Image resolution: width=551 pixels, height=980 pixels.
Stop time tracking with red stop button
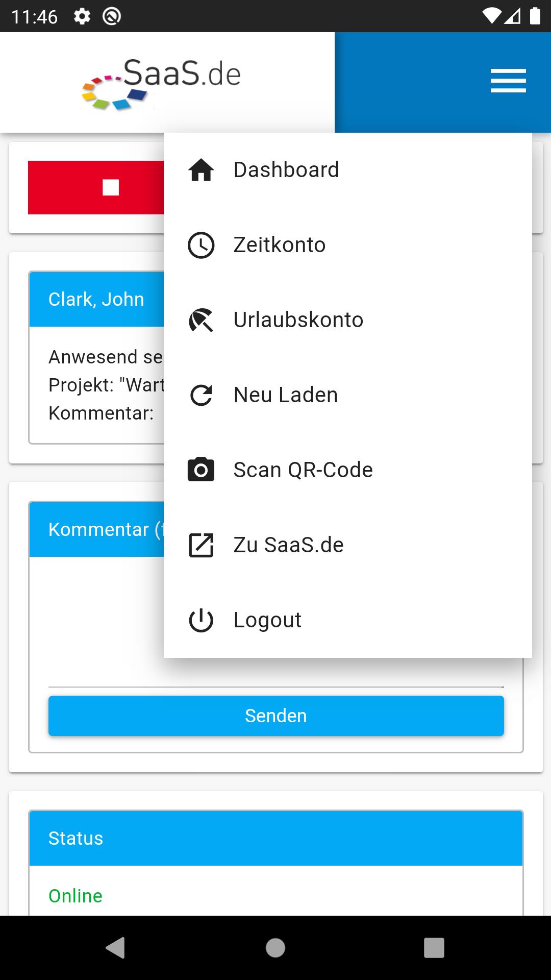tap(96, 187)
